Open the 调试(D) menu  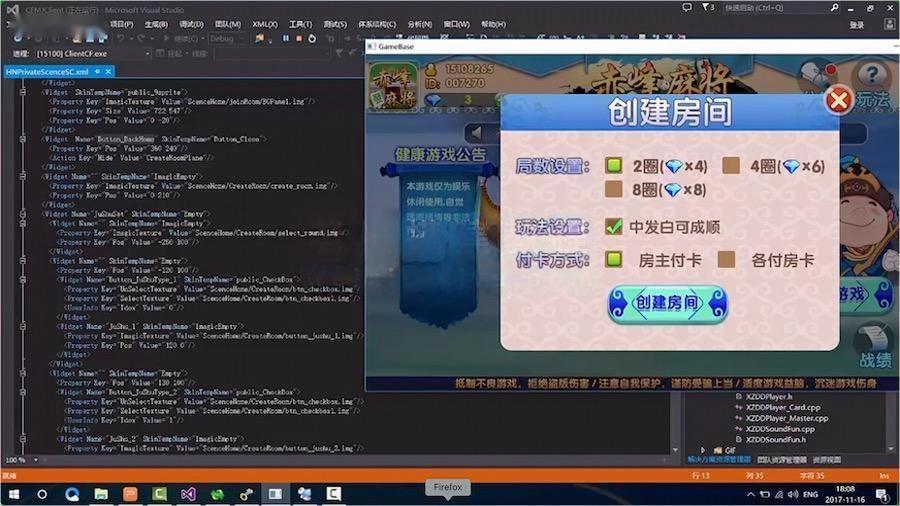click(191, 24)
